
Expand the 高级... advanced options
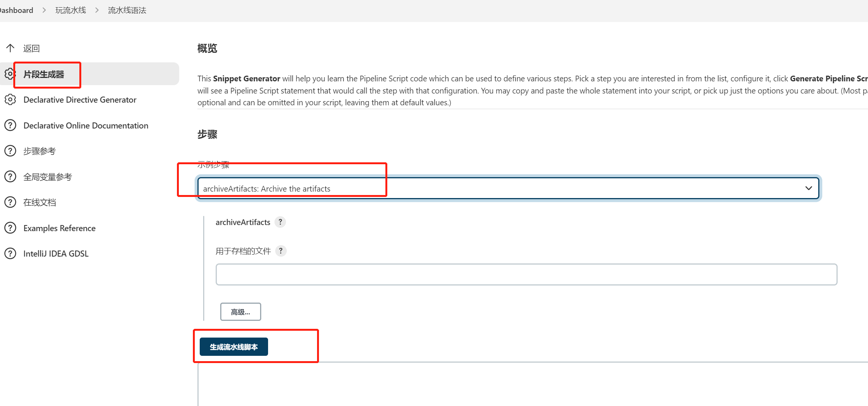click(240, 312)
